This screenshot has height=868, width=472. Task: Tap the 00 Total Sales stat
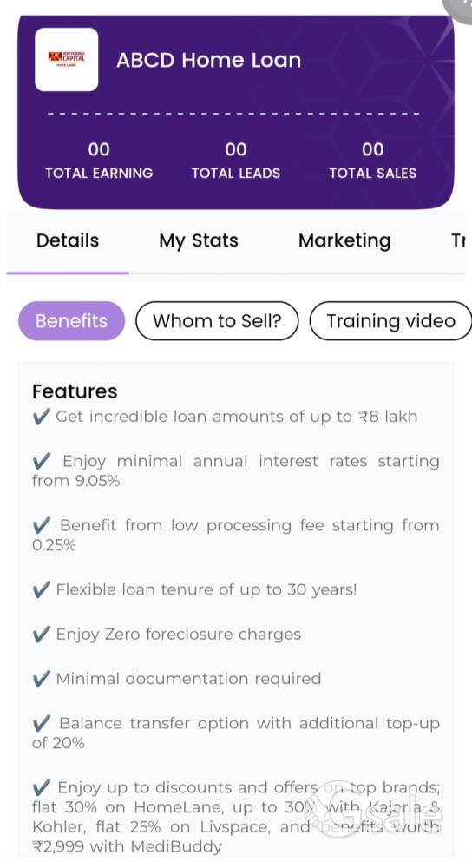click(372, 161)
